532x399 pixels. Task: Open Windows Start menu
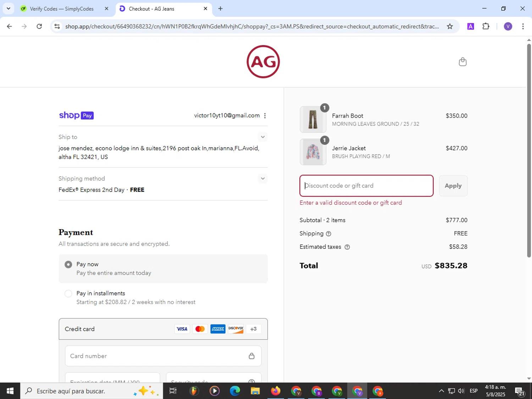[x=10, y=391]
